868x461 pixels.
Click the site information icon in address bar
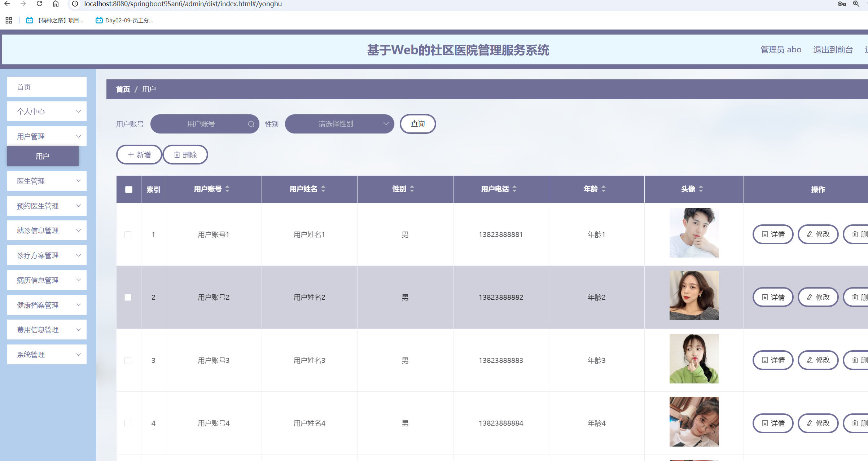pyautogui.click(x=75, y=4)
